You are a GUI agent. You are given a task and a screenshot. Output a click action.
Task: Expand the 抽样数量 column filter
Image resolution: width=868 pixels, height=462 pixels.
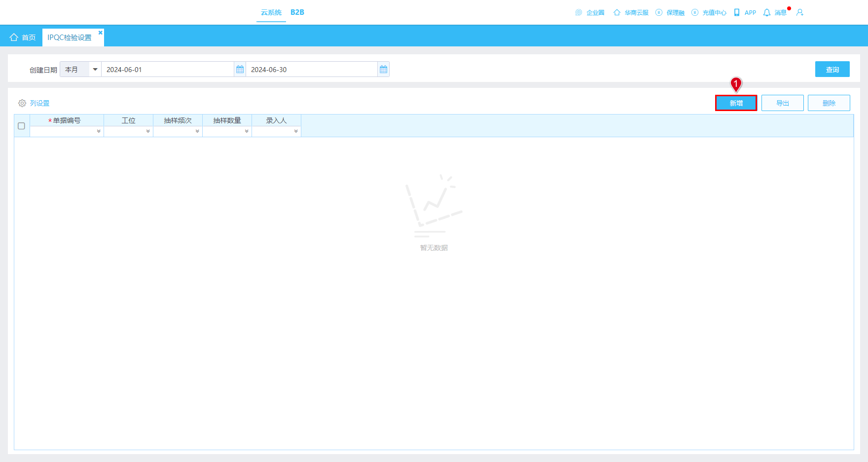coord(247,131)
